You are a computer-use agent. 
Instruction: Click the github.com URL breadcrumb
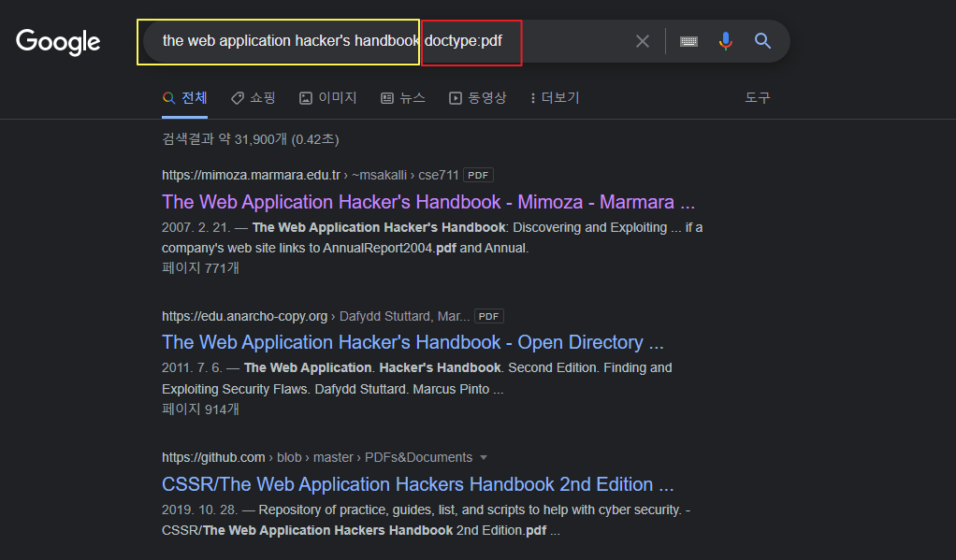click(x=317, y=457)
